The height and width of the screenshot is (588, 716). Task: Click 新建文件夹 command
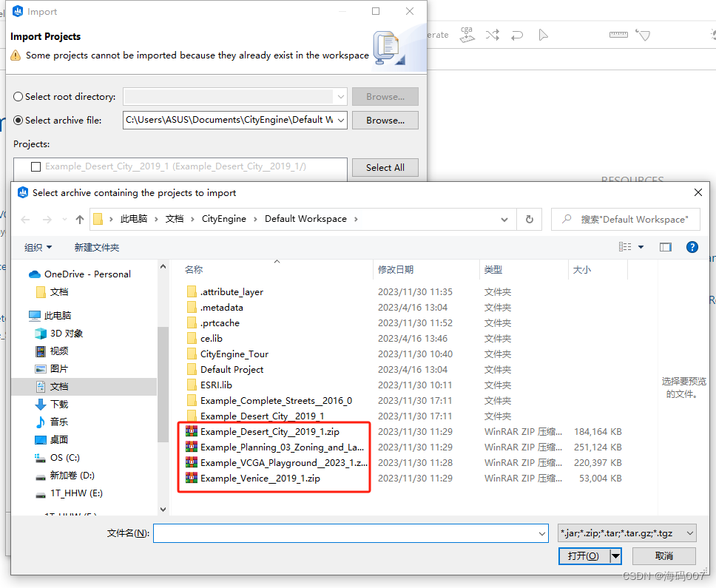[97, 247]
